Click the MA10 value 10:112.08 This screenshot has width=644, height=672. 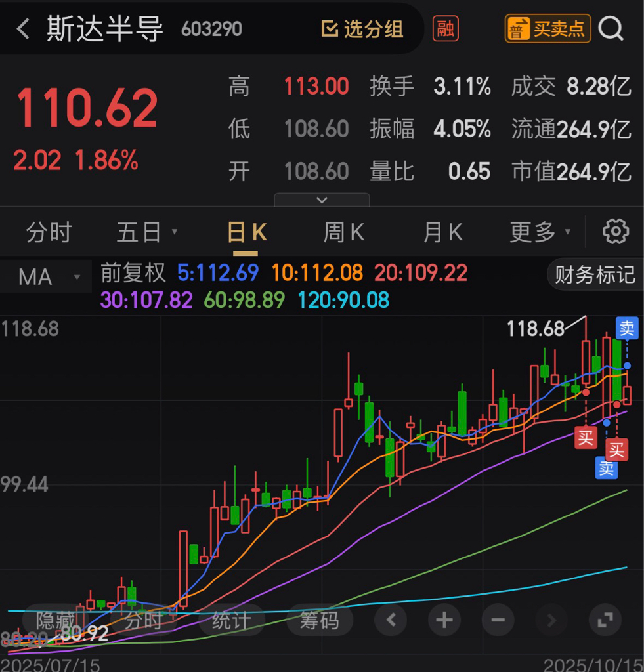pyautogui.click(x=317, y=272)
